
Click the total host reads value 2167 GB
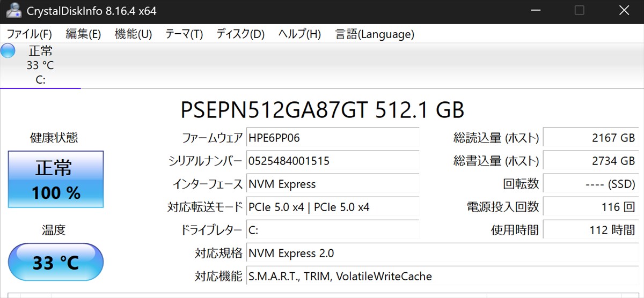[591, 138]
